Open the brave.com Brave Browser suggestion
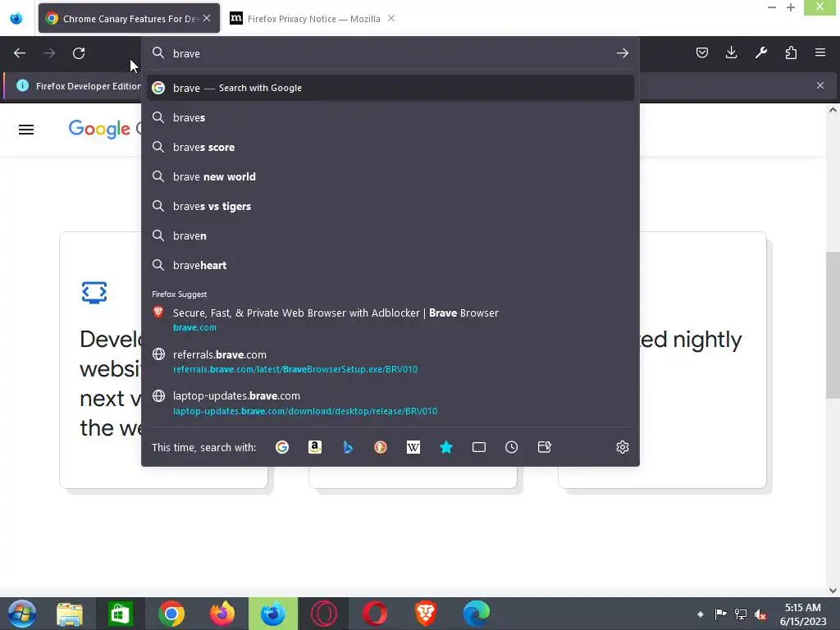 coord(390,320)
